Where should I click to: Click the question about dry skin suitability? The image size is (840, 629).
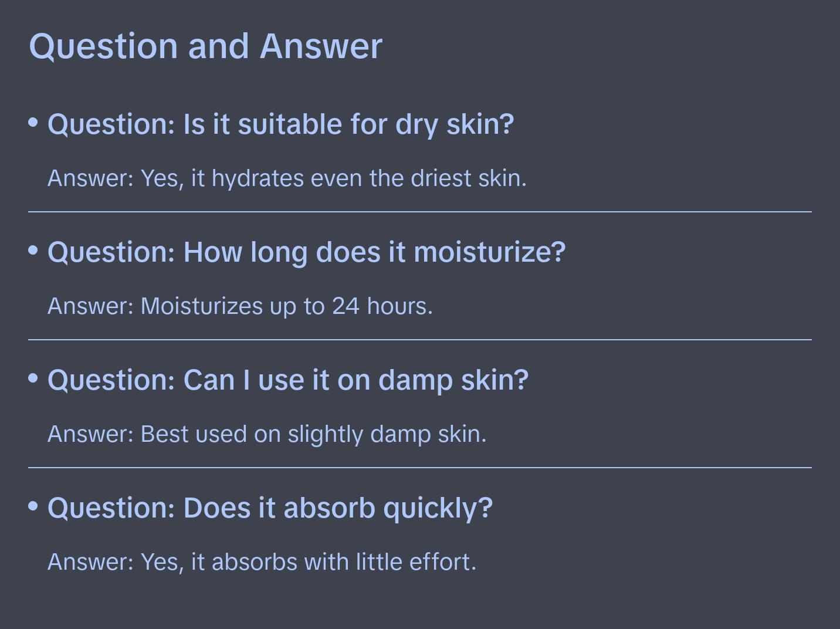point(280,124)
